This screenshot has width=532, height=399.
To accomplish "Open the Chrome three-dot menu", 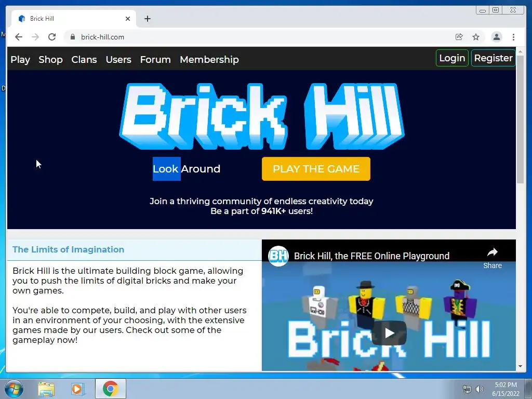I will [513, 37].
